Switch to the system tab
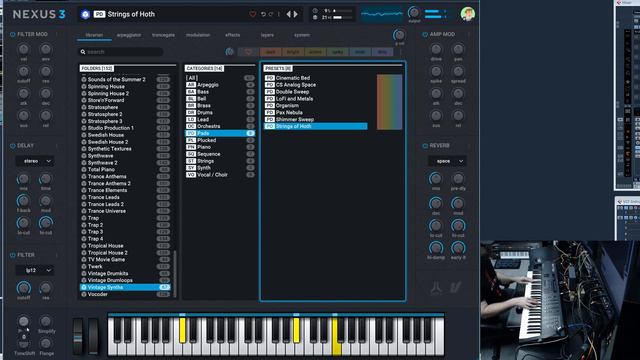 click(x=302, y=35)
